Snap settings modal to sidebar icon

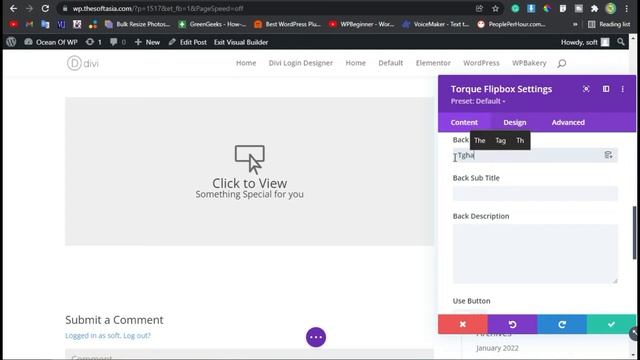point(606,89)
